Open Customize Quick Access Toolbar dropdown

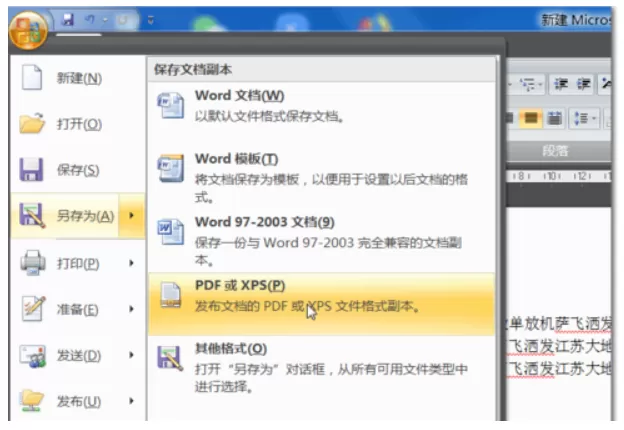(x=150, y=19)
